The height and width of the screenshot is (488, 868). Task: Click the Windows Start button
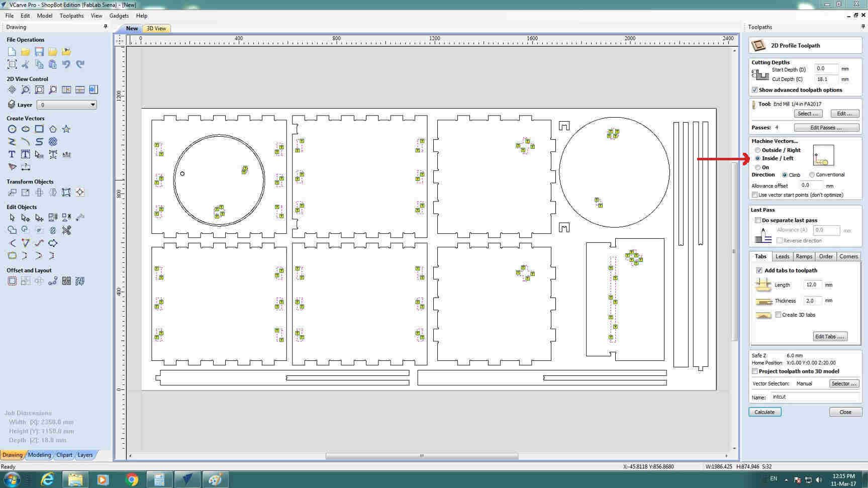12,479
